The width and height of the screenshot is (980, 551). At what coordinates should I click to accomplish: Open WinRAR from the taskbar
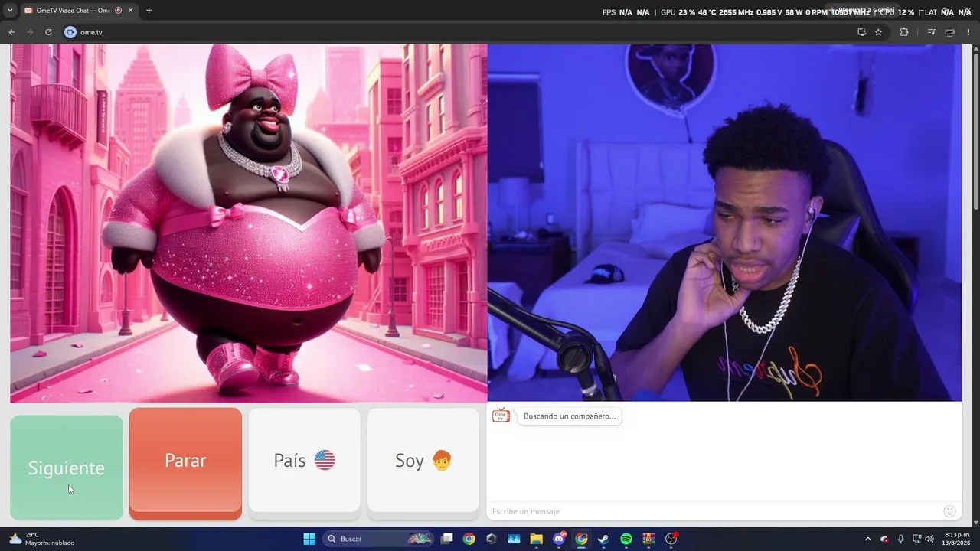(648, 539)
